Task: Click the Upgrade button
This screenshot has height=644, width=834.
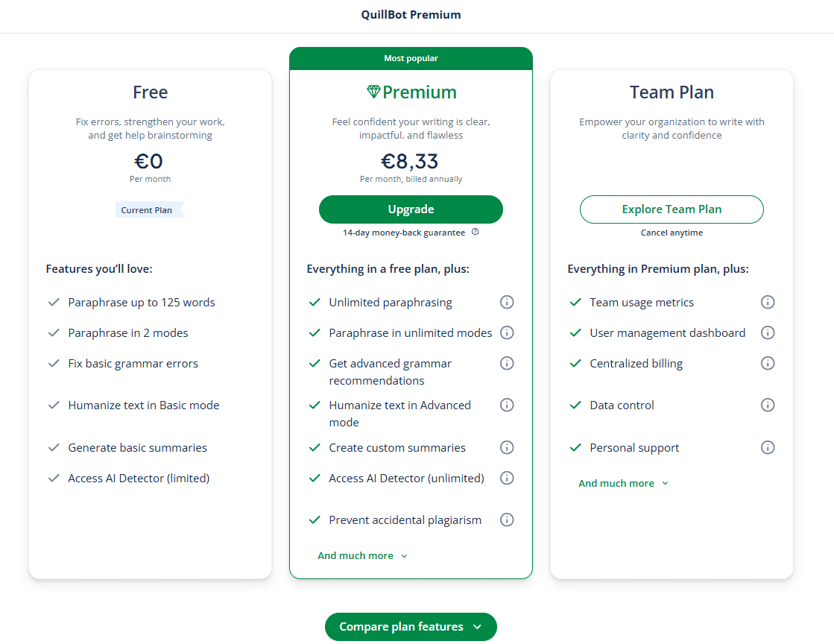Action: point(411,209)
